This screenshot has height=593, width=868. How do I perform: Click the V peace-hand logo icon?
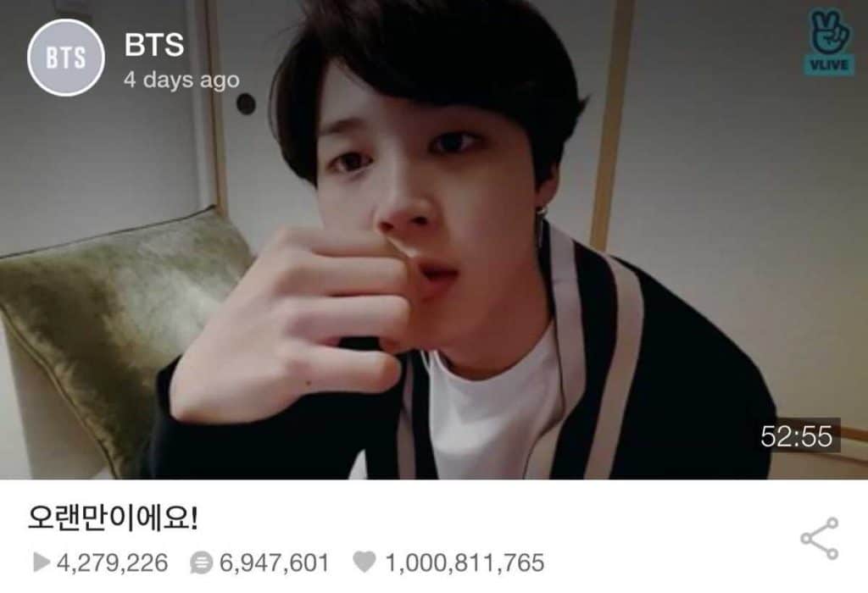click(828, 32)
